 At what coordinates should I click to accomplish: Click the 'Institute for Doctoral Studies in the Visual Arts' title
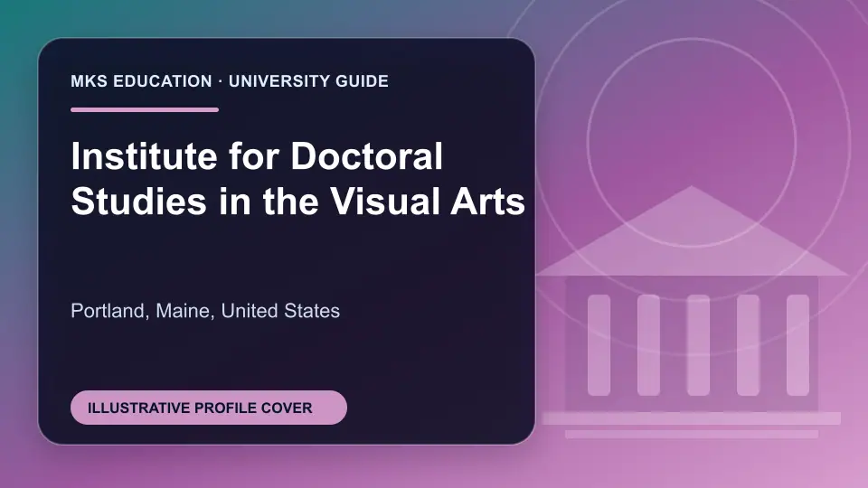click(297, 178)
